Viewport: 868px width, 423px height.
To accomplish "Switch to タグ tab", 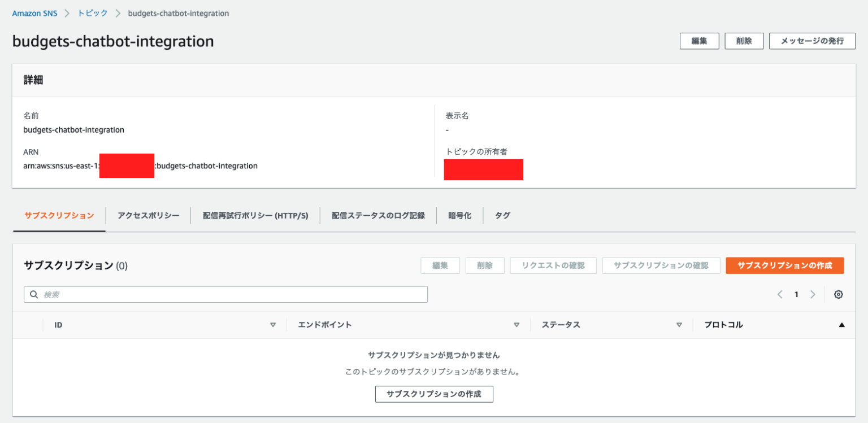I will [x=502, y=215].
